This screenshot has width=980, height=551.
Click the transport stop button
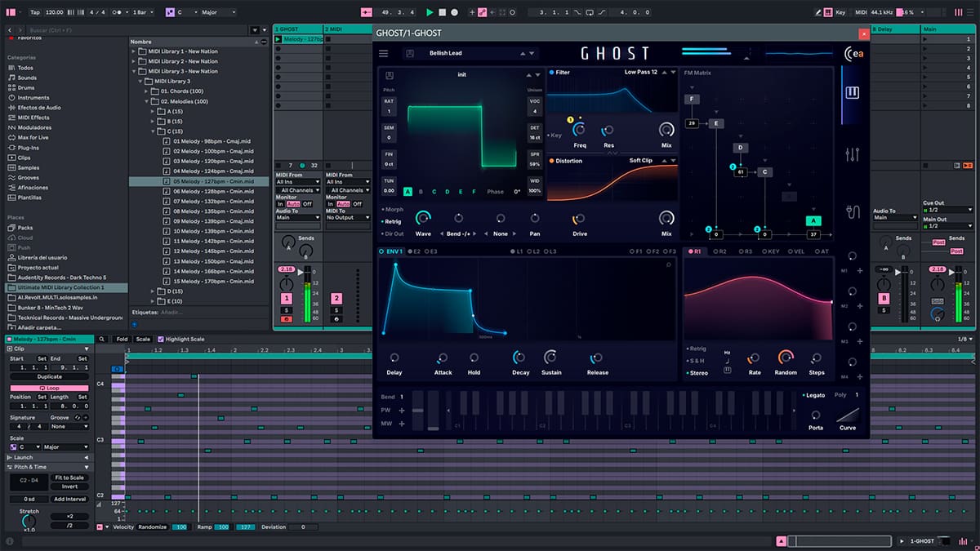[443, 12]
